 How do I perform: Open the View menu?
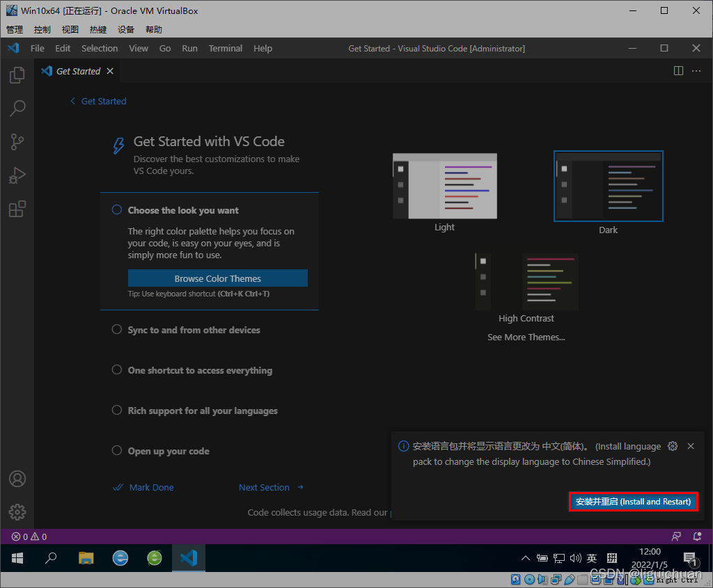coord(139,48)
